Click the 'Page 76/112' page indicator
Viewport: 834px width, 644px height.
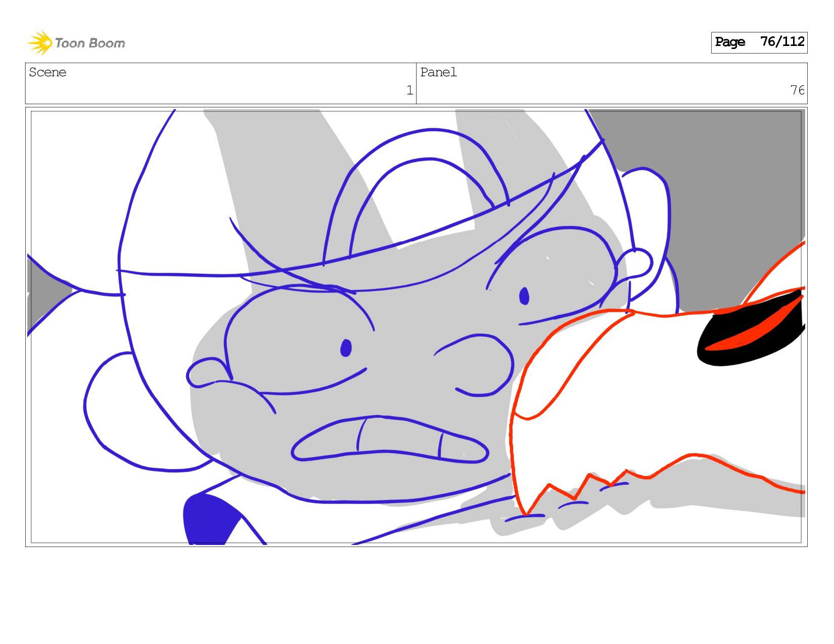pyautogui.click(x=759, y=42)
